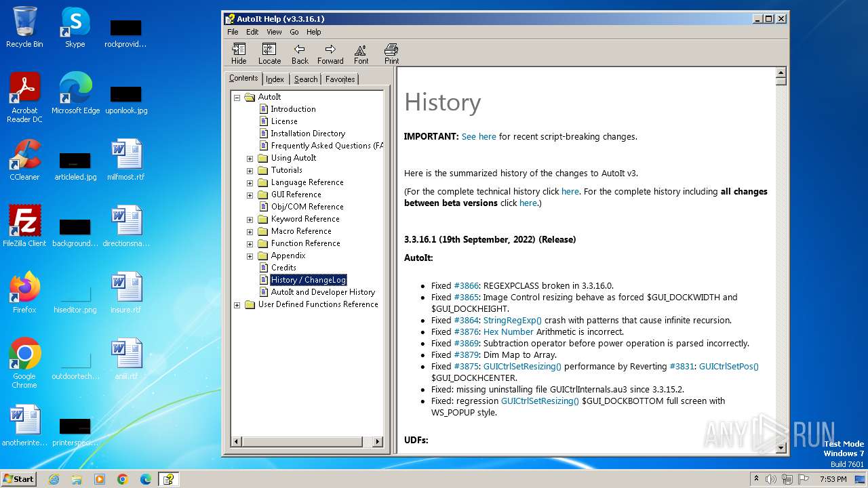Expand the Using AutoIt node

click(250, 159)
